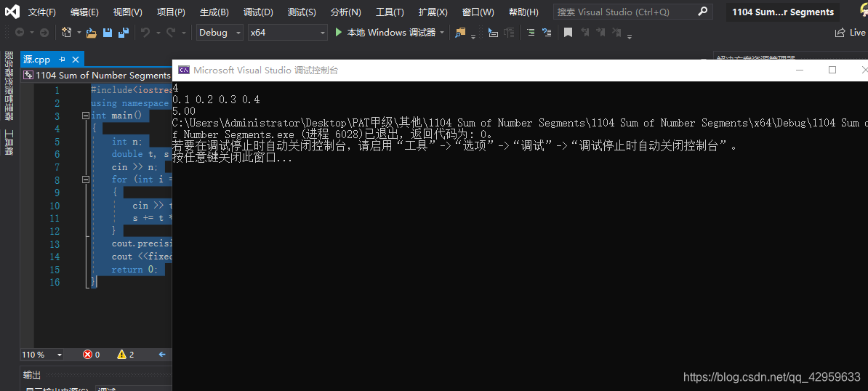This screenshot has width=868, height=391.
Task: Click the 1104 Sum...r Segments solution name
Action: (x=783, y=12)
